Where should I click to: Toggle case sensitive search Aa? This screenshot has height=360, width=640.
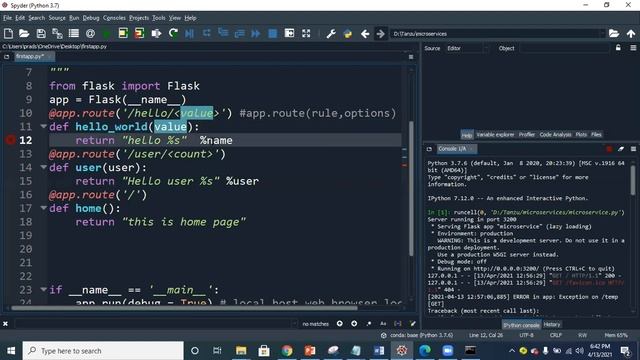383,324
